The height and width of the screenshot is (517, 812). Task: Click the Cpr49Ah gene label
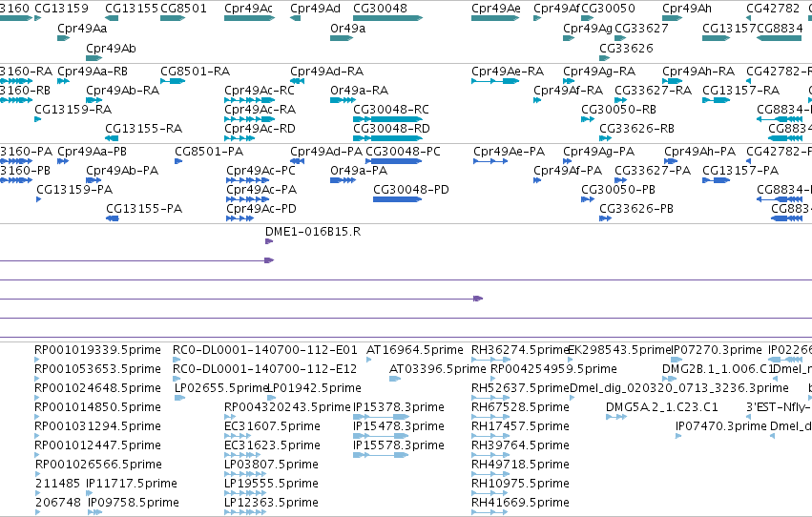687,9
